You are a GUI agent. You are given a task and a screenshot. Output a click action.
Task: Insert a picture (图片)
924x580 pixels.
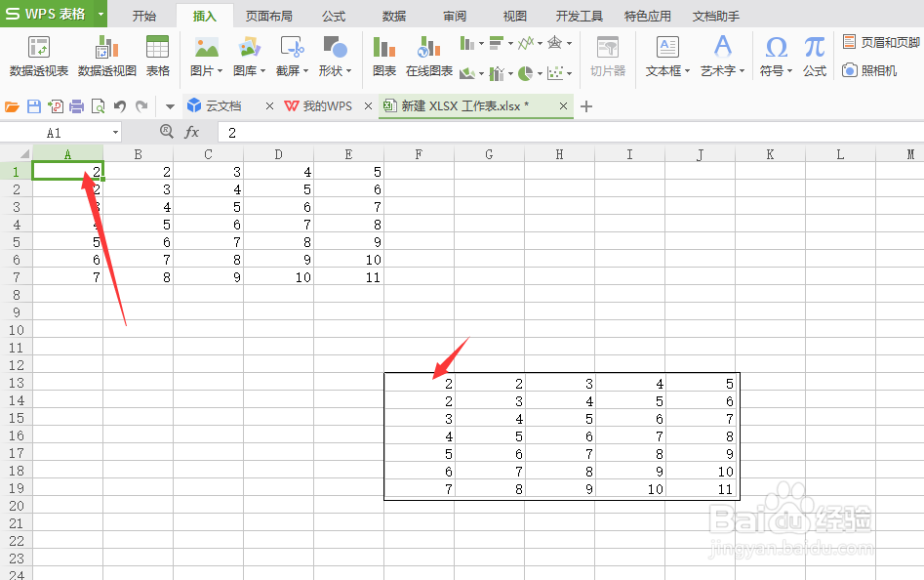[x=206, y=57]
